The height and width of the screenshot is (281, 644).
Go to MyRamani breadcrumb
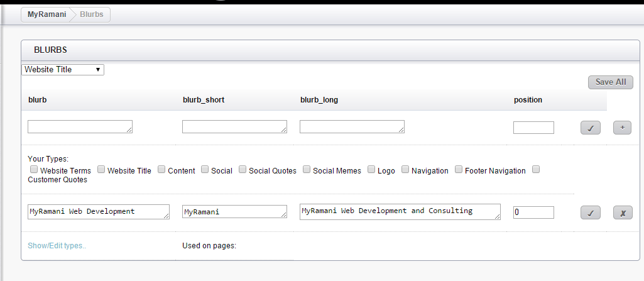[x=47, y=14]
